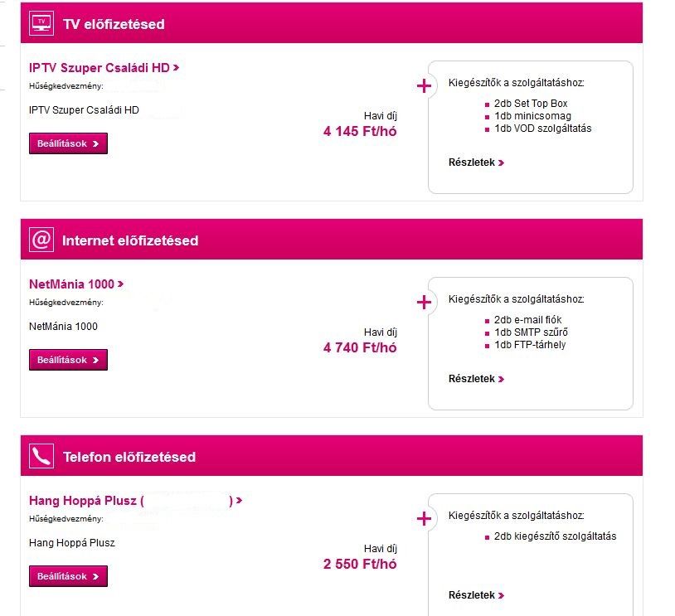
Task: Show Részletek for Internet add-ons
Action: click(x=476, y=379)
